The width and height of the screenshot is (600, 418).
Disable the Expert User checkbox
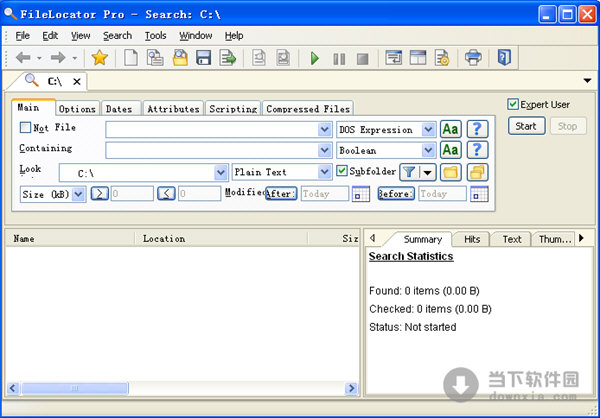coord(513,104)
